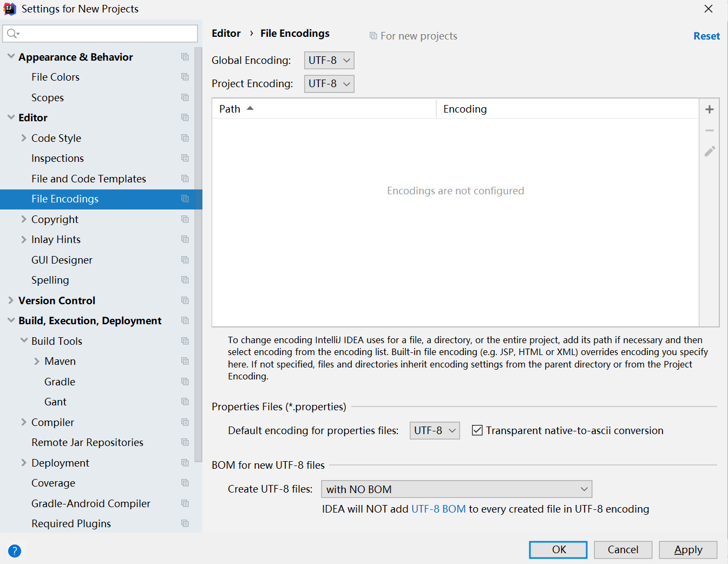728x564 pixels.
Task: Click project-level icon next to Scopes
Action: click(x=185, y=97)
